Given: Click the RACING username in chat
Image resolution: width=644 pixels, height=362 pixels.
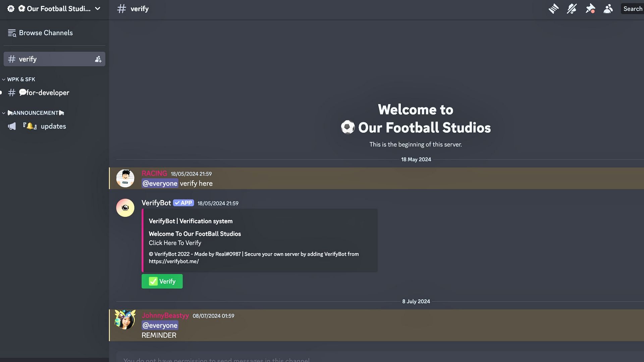Looking at the screenshot, I should 154,173.
